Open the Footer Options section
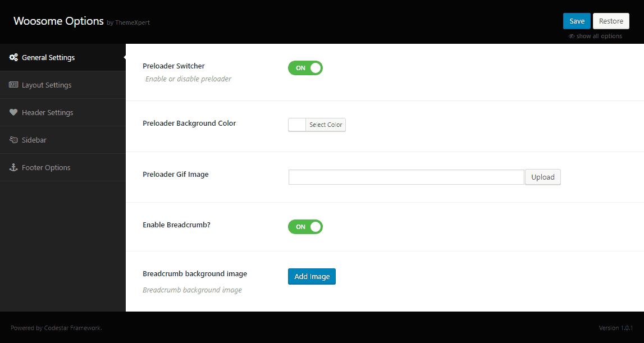Image resolution: width=644 pixels, height=343 pixels. [46, 167]
